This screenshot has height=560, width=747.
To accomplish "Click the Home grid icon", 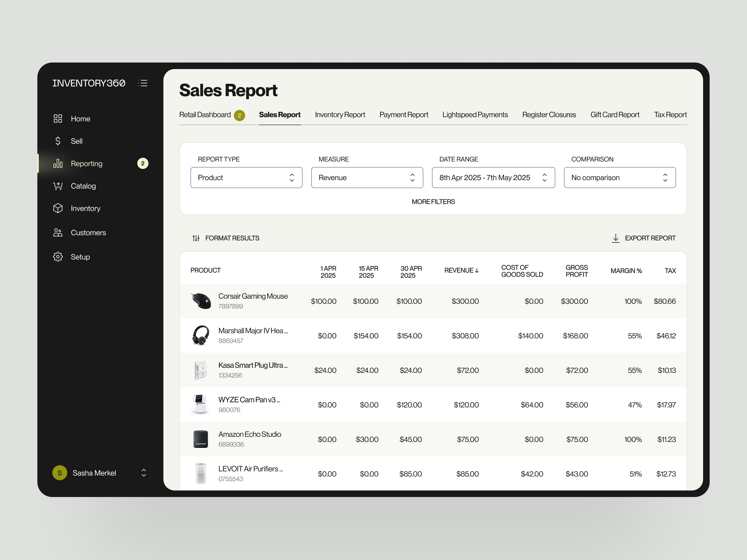I will [58, 119].
